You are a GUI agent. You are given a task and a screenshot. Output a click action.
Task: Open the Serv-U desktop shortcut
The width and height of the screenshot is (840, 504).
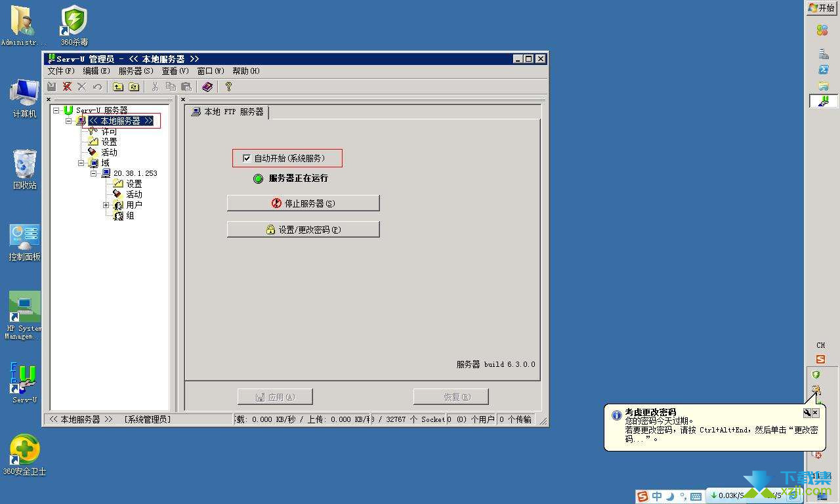[x=24, y=383]
